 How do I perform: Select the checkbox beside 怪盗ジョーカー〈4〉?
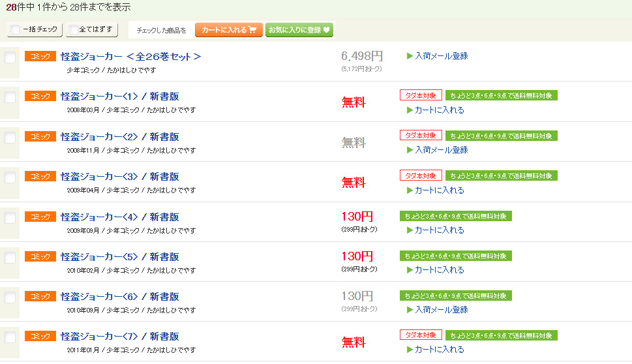click(x=10, y=218)
